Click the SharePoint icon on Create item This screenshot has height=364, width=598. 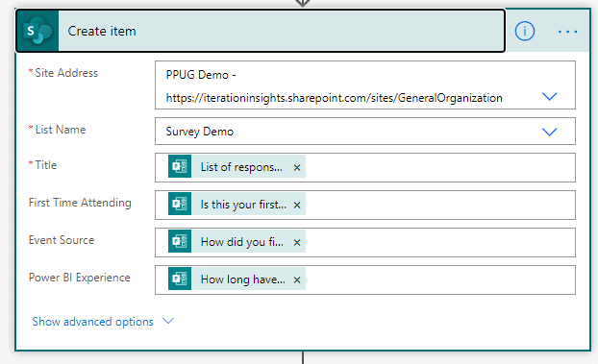click(x=37, y=31)
